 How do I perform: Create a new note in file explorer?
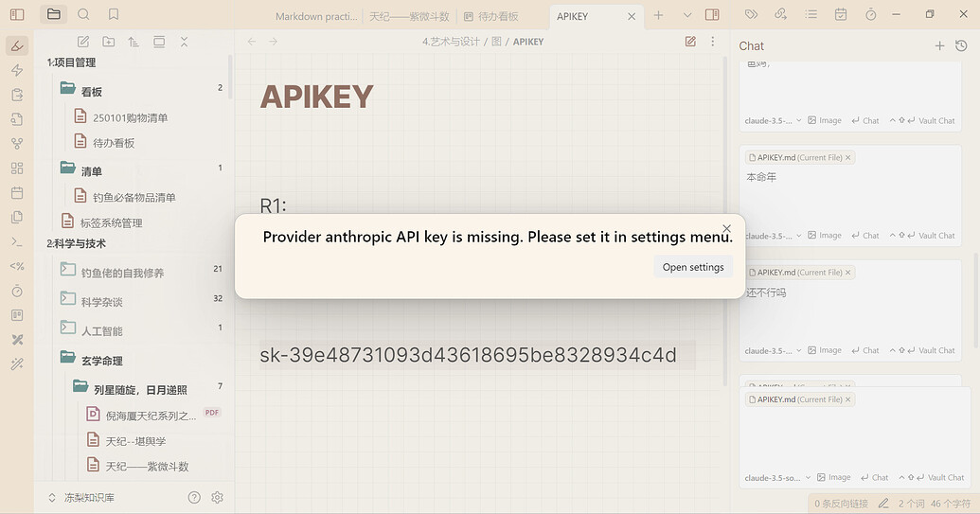pyautogui.click(x=83, y=42)
